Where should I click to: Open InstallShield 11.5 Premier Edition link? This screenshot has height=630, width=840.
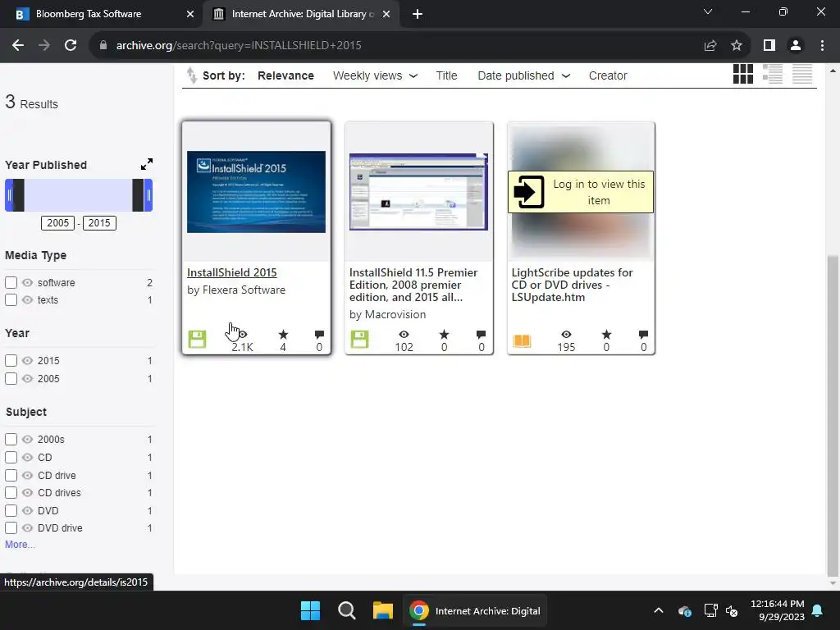(x=413, y=285)
